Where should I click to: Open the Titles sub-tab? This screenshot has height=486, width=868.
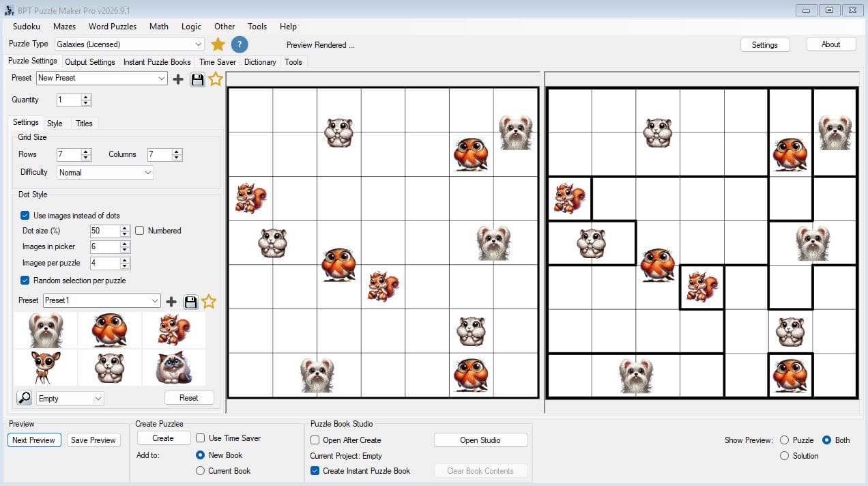pyautogui.click(x=84, y=124)
